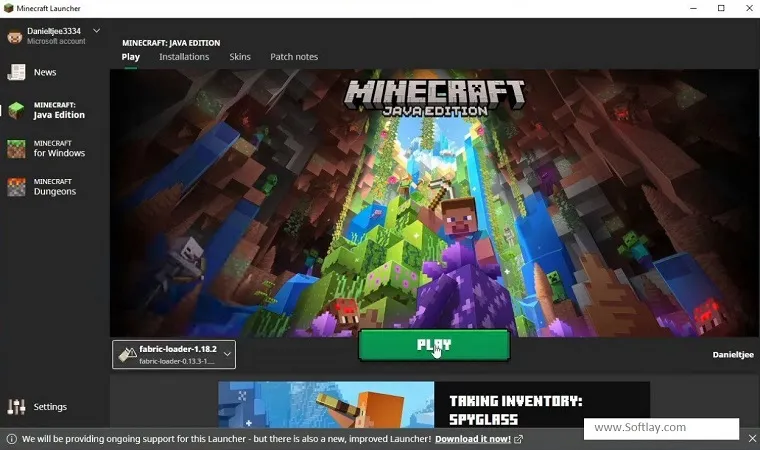Click the external link icon after Download
The image size is (760, 450).
click(x=518, y=439)
